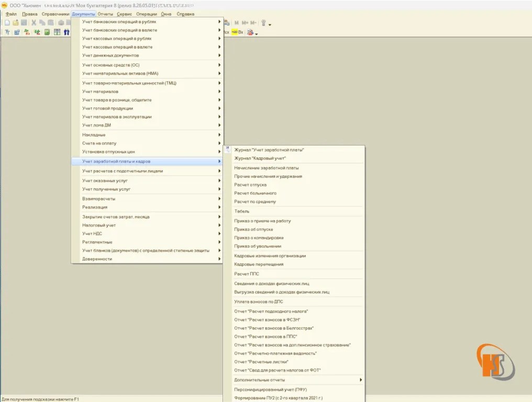Click the Cut scissors toolbar icon
Screen dimensions: 532x402
[34, 23]
